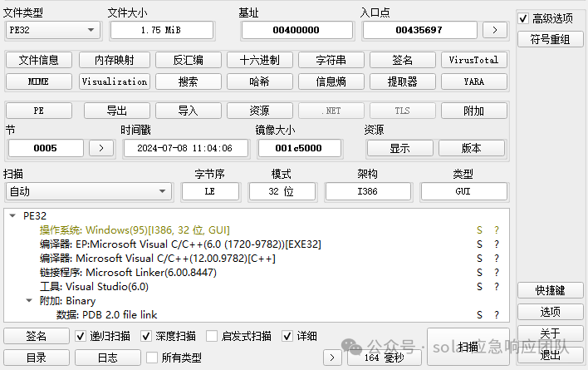Collapse the PE32 tree node

[x=12, y=216]
